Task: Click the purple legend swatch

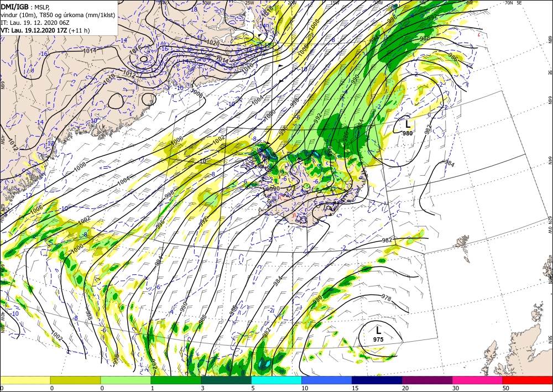Action: tap(427, 380)
